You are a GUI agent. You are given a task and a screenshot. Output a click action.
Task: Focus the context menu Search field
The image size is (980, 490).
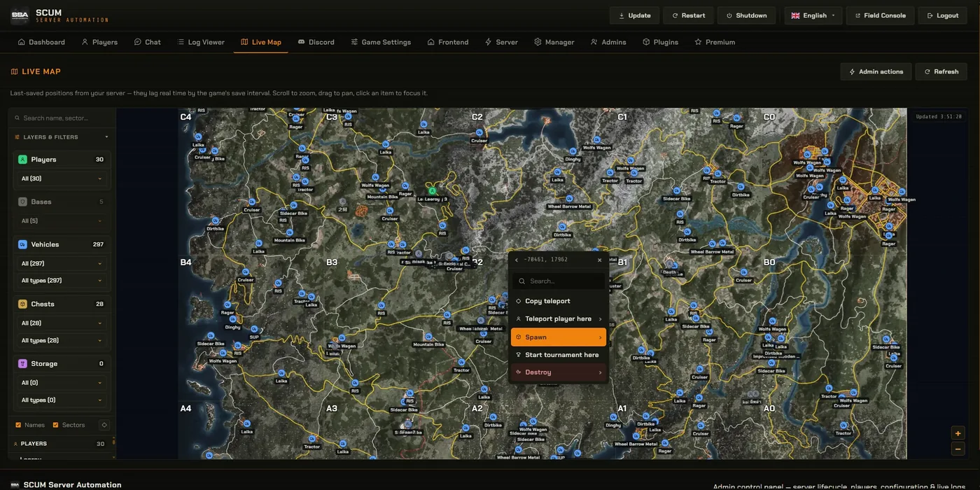point(559,281)
